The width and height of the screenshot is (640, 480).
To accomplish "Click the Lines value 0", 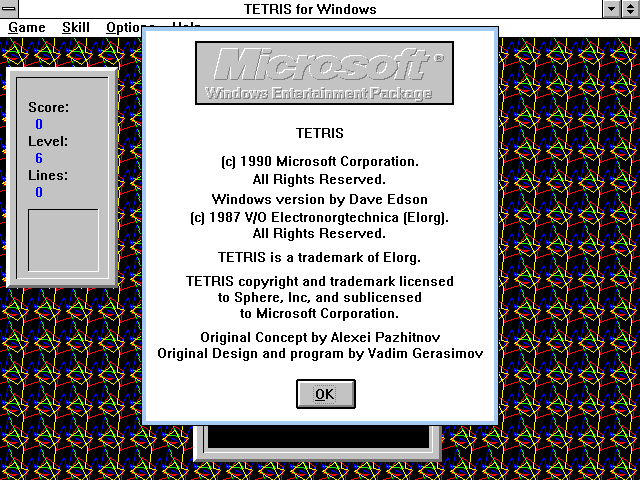I will pos(39,192).
